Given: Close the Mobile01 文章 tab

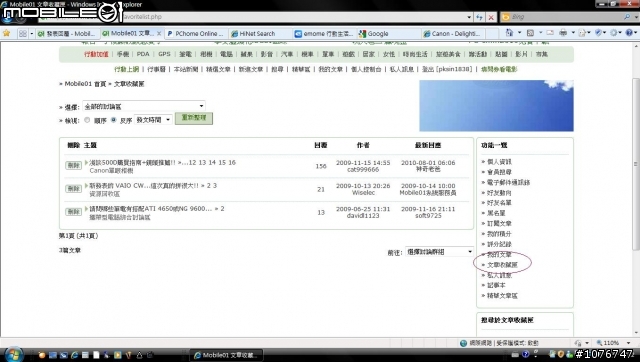Looking at the screenshot, I should 159,33.
